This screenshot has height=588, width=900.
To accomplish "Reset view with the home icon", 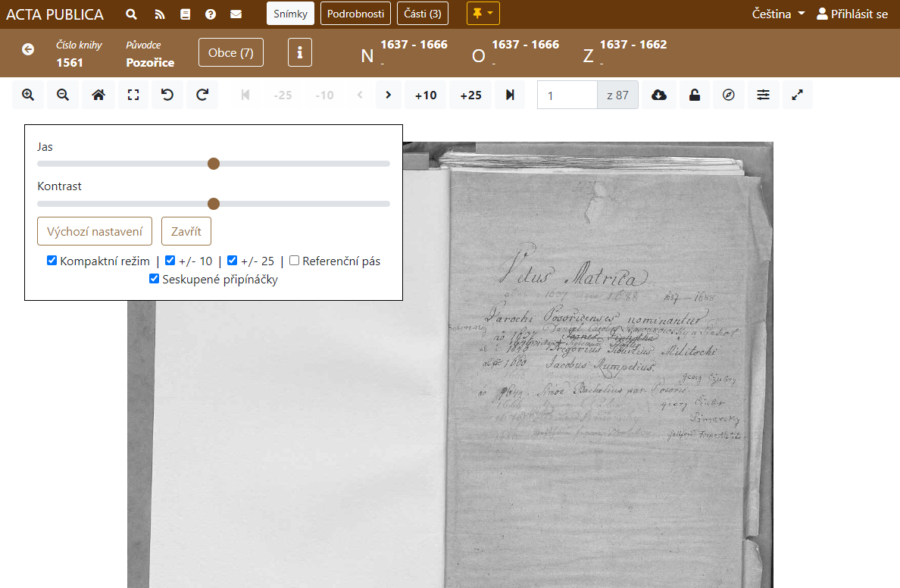I will click(x=98, y=95).
